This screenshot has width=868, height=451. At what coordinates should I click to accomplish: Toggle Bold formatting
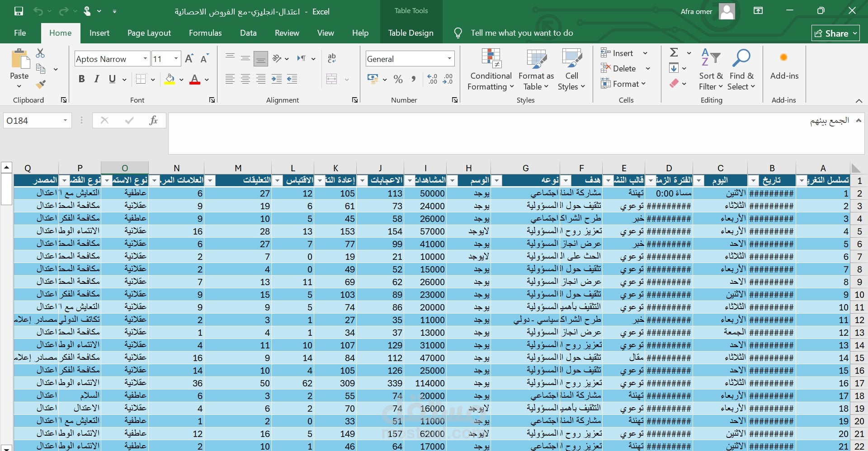(81, 79)
